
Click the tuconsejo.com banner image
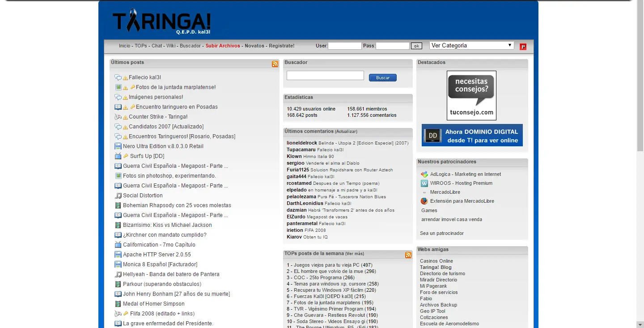(x=471, y=95)
